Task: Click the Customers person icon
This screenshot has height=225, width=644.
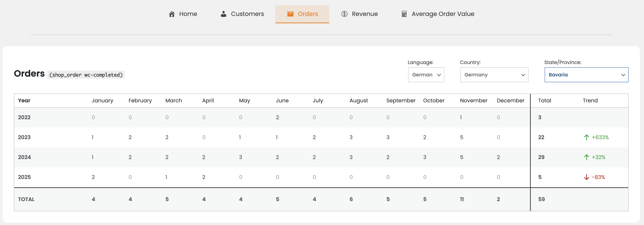Action: pos(223,14)
